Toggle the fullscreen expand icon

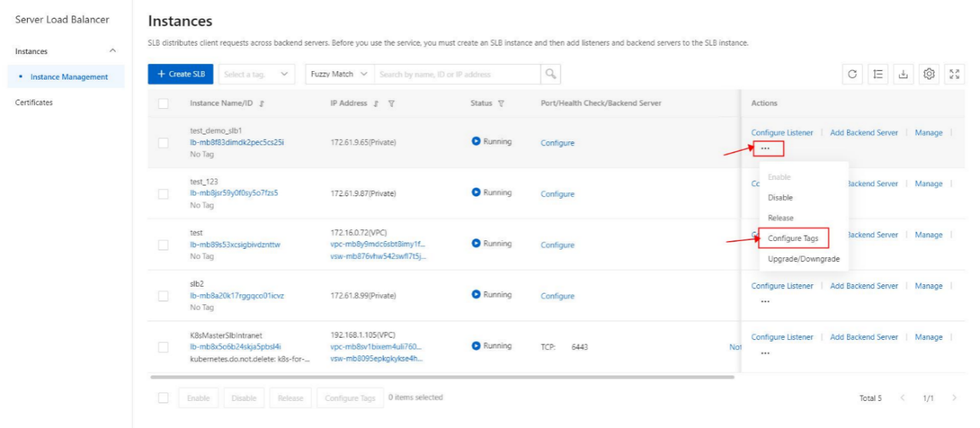coord(955,74)
